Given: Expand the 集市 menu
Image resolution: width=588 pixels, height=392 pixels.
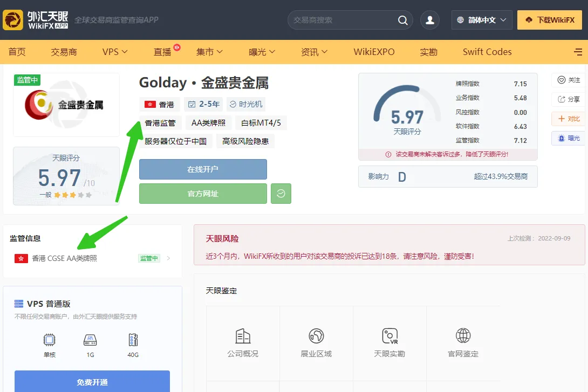Looking at the screenshot, I should point(209,52).
